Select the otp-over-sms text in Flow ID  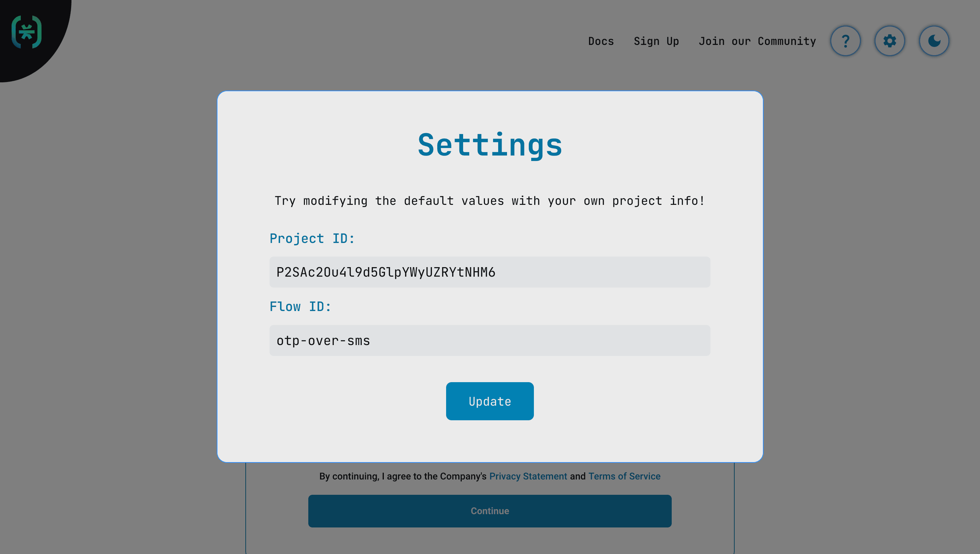click(x=323, y=341)
